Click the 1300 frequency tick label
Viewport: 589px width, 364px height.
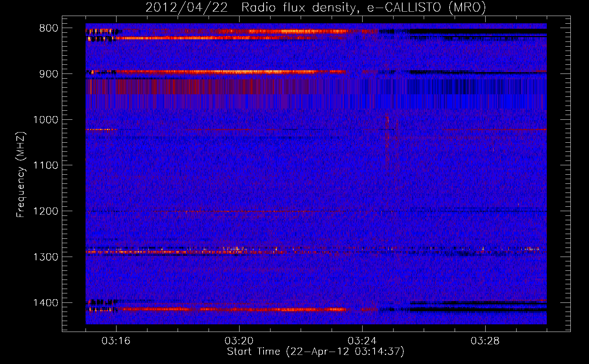click(x=46, y=257)
